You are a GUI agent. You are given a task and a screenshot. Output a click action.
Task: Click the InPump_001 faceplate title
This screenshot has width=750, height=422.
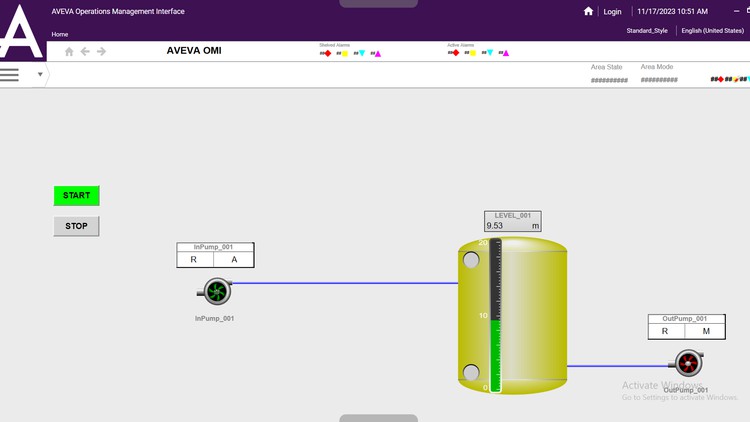coord(213,247)
